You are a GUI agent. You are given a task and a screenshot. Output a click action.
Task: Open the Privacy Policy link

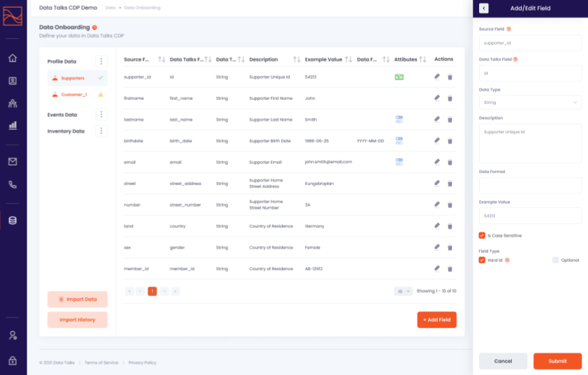point(142,362)
